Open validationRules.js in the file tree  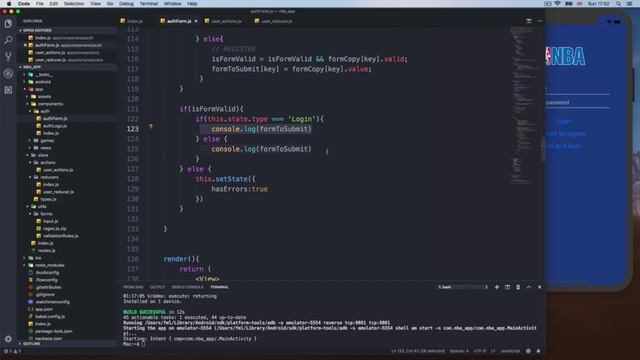pyautogui.click(x=60, y=236)
